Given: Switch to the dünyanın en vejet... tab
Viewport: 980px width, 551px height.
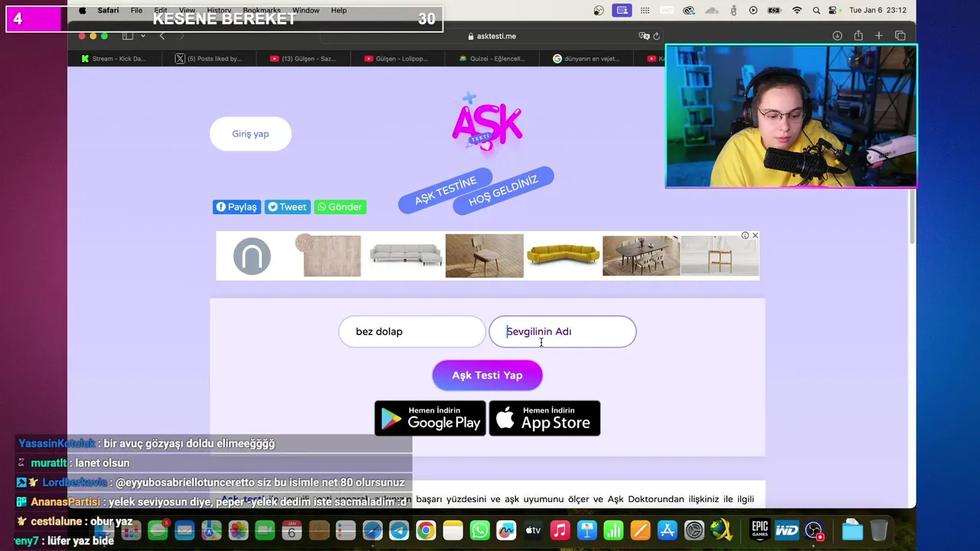Looking at the screenshot, I should [587, 58].
